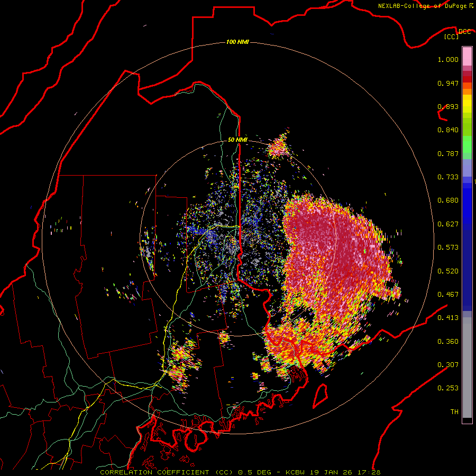The height and width of the screenshot is (476, 476).
Task: Click the 0.947 scale value
Action: (x=448, y=83)
